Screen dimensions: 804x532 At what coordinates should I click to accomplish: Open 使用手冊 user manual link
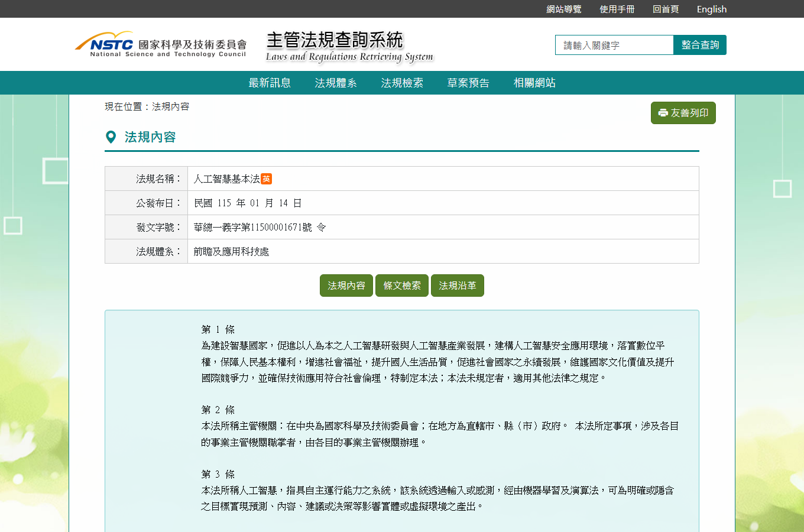(x=617, y=9)
